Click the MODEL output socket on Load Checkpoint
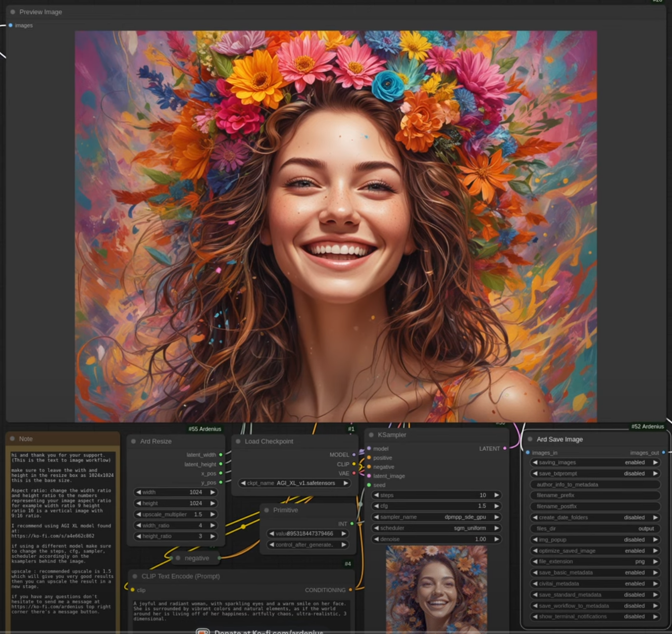This screenshot has height=634, width=672. [x=354, y=455]
